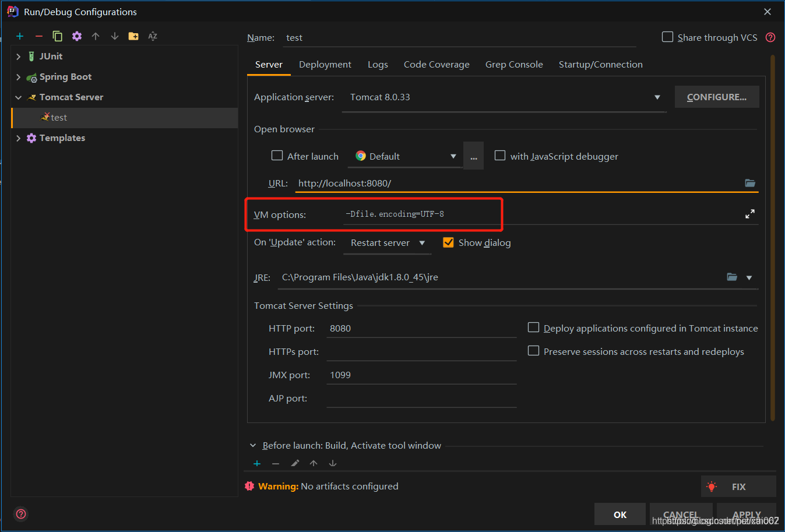Switch to the Startup/Connection tab
785x532 pixels.
(x=601, y=65)
